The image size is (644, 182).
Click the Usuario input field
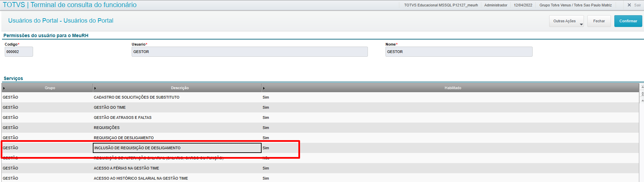click(x=250, y=52)
